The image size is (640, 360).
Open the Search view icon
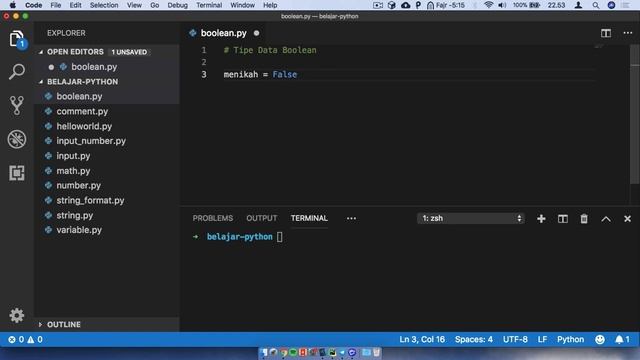tap(17, 71)
